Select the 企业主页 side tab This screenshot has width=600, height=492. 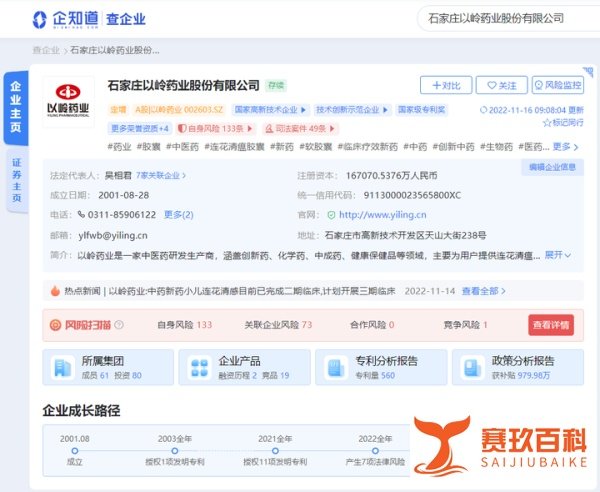coord(16,108)
